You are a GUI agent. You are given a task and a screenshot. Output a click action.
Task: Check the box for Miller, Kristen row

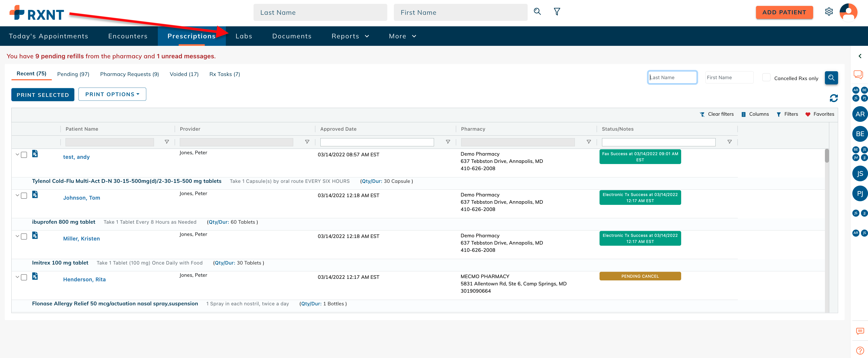tap(24, 237)
